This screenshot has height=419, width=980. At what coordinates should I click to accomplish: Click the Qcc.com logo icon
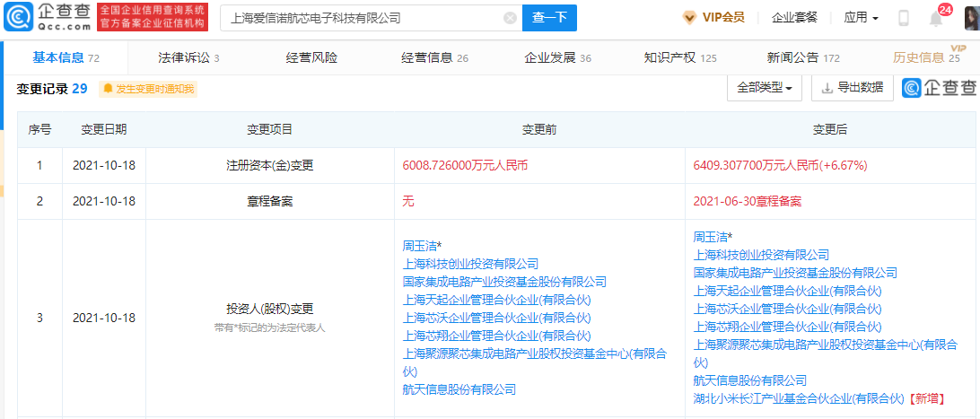(18, 17)
